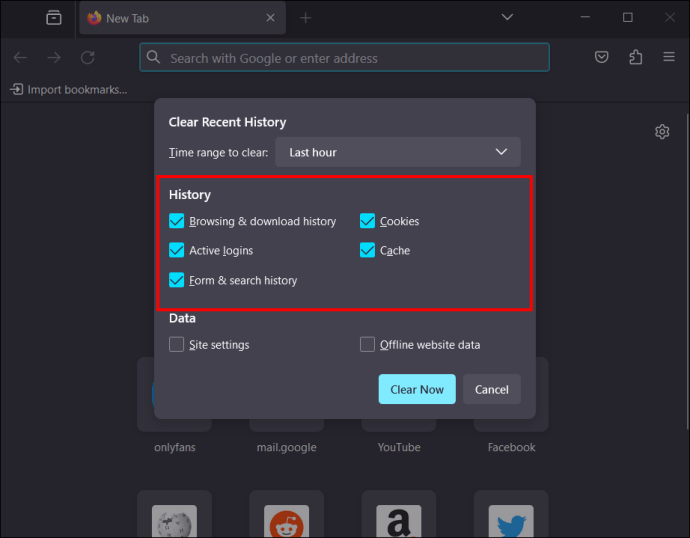The width and height of the screenshot is (690, 538).
Task: Close the New Tab tab
Action: pos(270,18)
